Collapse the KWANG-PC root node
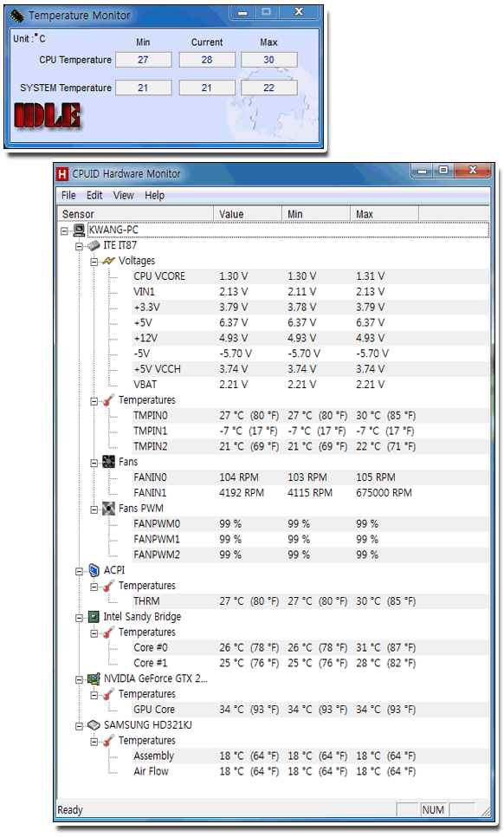This screenshot has height=837, width=504. pyautogui.click(x=65, y=231)
